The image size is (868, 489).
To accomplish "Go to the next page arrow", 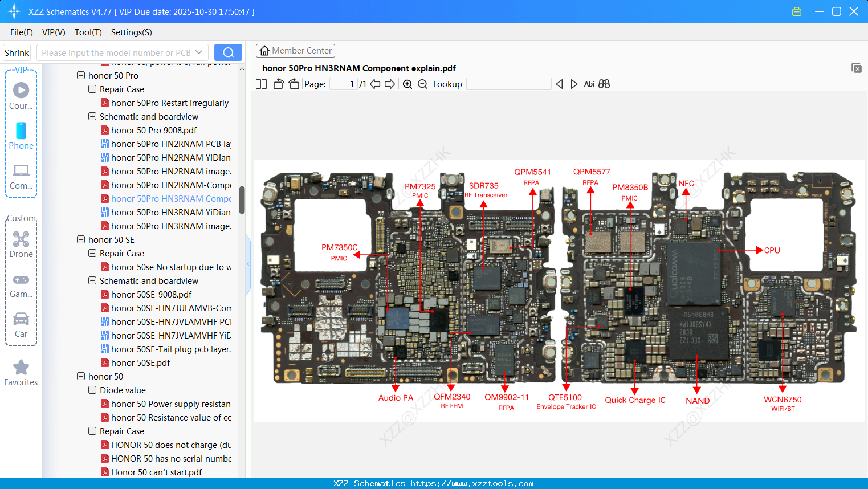I will point(390,84).
